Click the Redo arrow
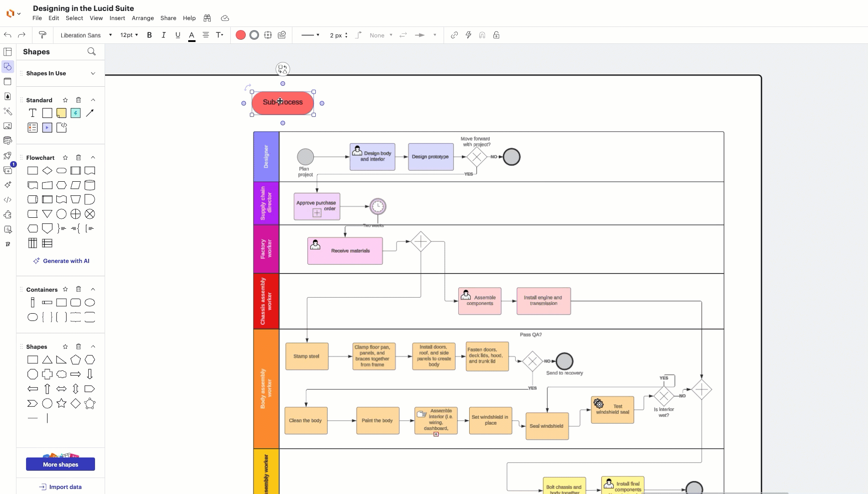868x494 pixels. (x=21, y=35)
